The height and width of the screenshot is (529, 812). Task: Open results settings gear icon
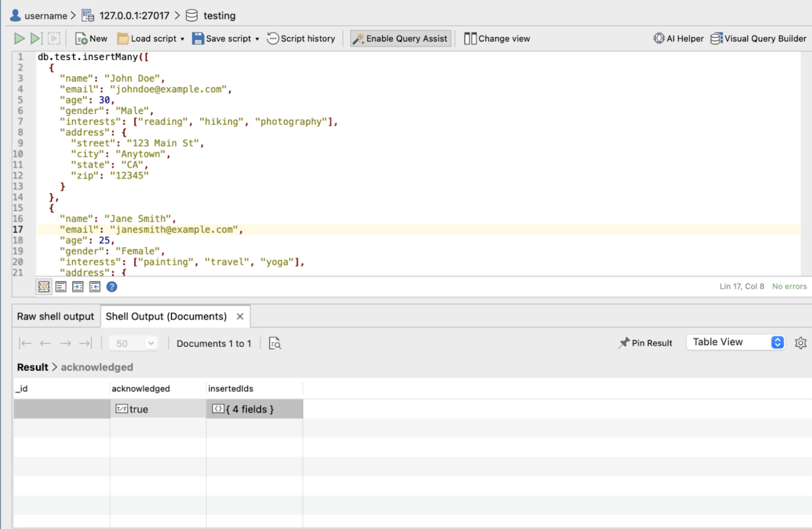(x=800, y=343)
